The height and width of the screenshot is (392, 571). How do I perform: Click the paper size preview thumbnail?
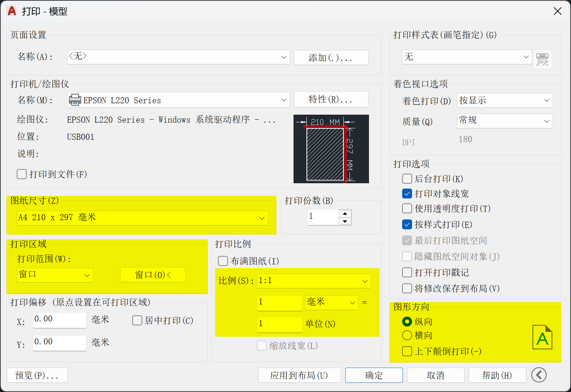coord(331,149)
